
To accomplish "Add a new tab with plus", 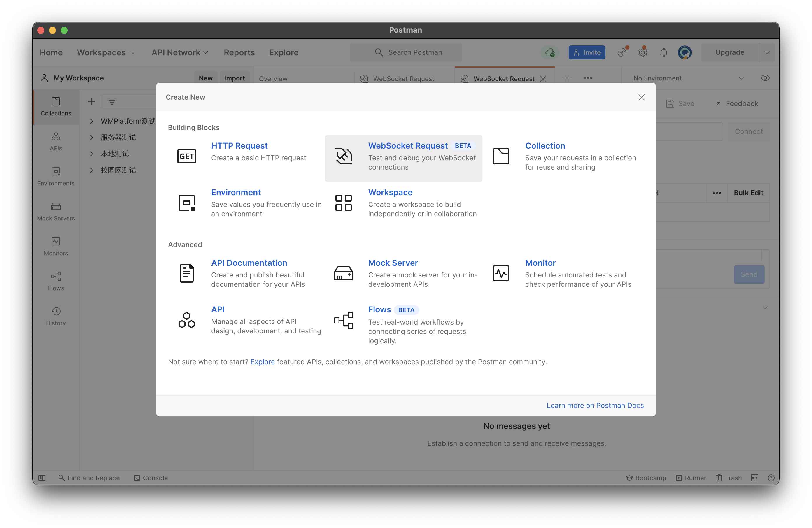I will [x=567, y=78].
